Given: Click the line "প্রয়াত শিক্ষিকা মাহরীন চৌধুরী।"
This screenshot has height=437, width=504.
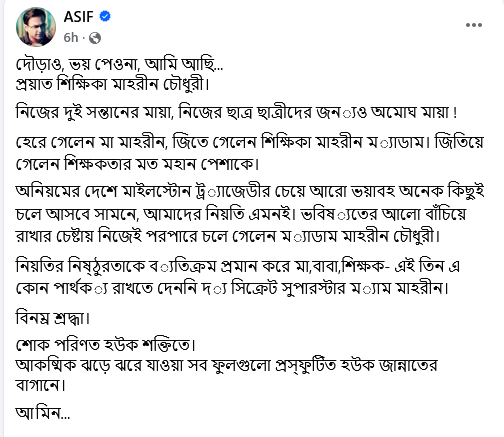Looking at the screenshot, I should 113,84.
